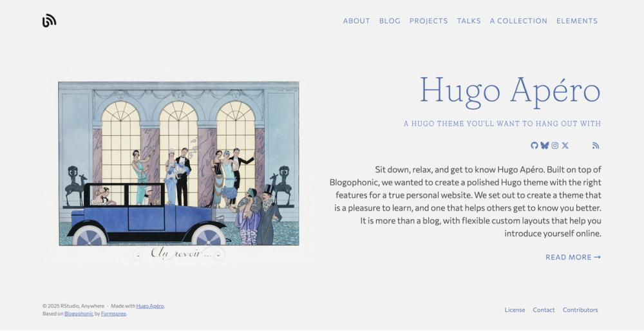Open the Blogophonic footer link
This screenshot has width=644, height=331.
tap(79, 314)
